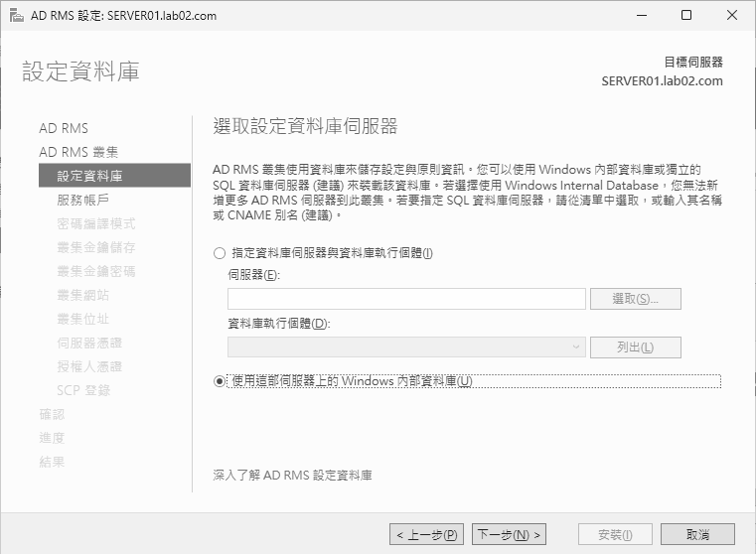Select the SCP 登錄 sidebar step
756x554 pixels.
pos(83,390)
